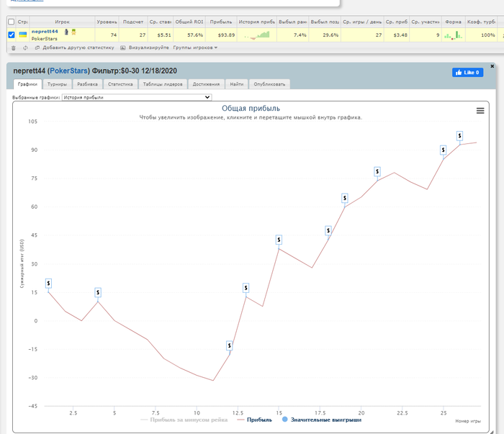Click the Добавить другую статистику copy icon
This screenshot has height=434, width=504.
pos(37,48)
